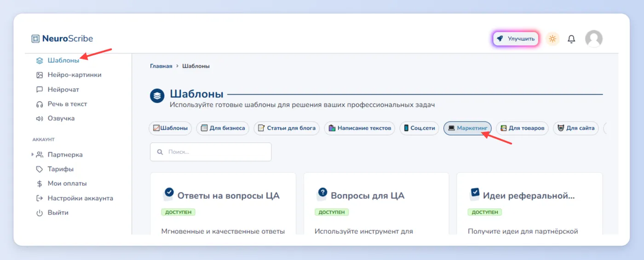This screenshot has width=644, height=260.
Task: Focus the Поиск search field
Action: pyautogui.click(x=211, y=152)
